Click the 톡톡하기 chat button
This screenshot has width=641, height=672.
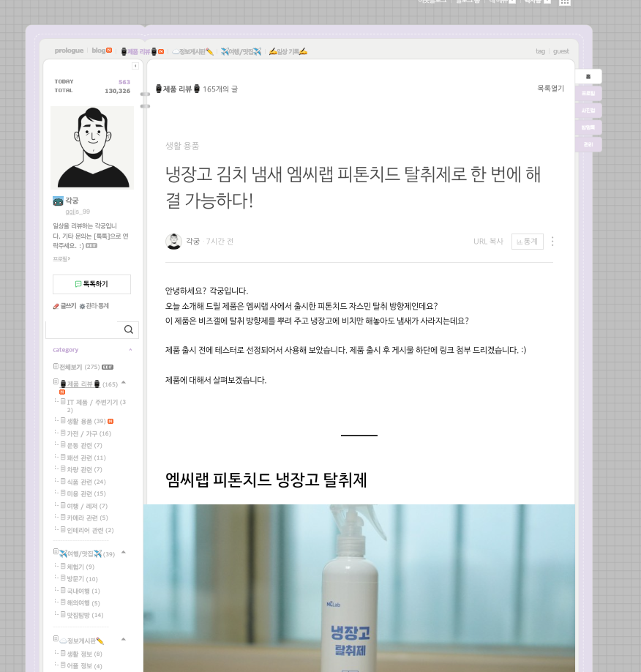91,284
